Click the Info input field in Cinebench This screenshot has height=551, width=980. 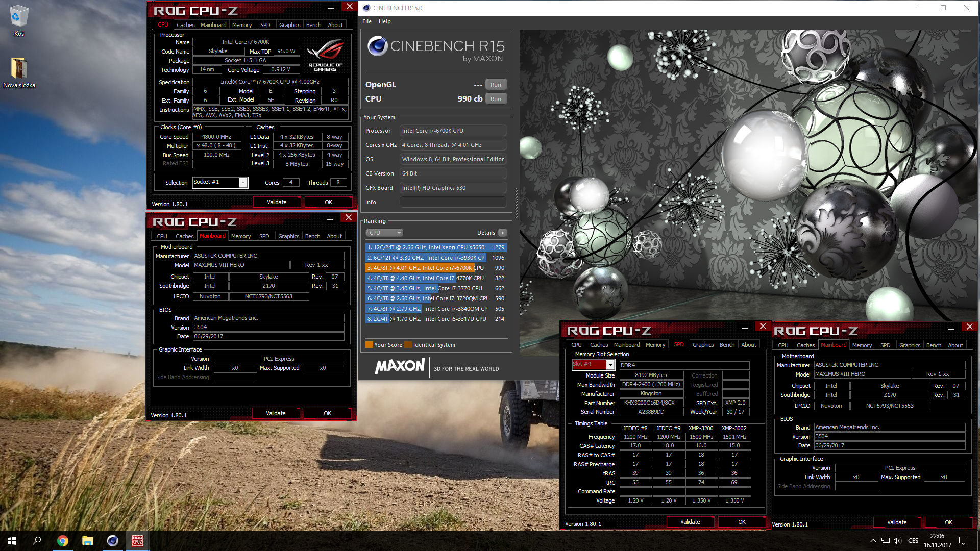(453, 202)
